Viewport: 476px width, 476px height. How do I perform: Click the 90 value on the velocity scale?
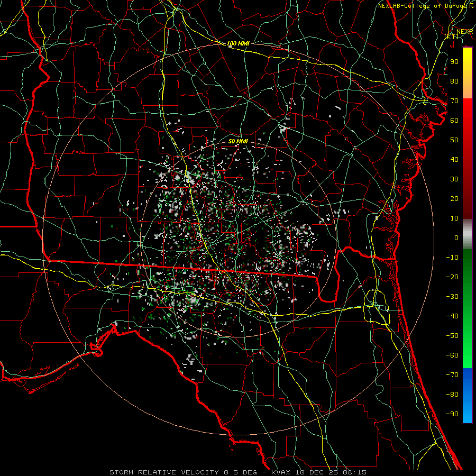[x=454, y=62]
